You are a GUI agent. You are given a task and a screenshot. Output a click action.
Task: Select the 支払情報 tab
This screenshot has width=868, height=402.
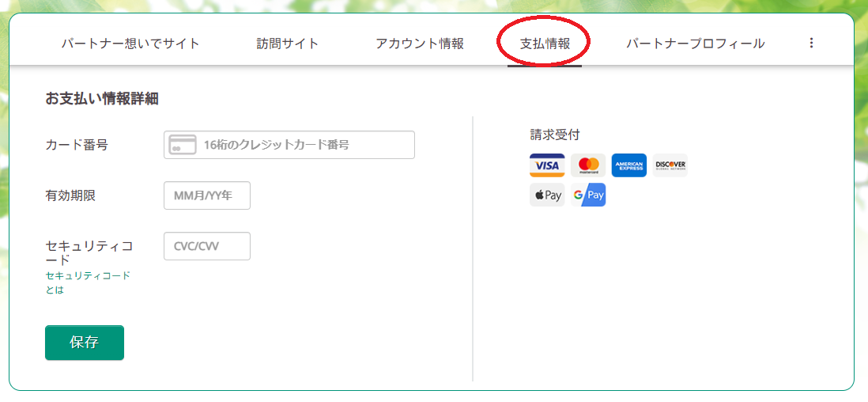(545, 44)
